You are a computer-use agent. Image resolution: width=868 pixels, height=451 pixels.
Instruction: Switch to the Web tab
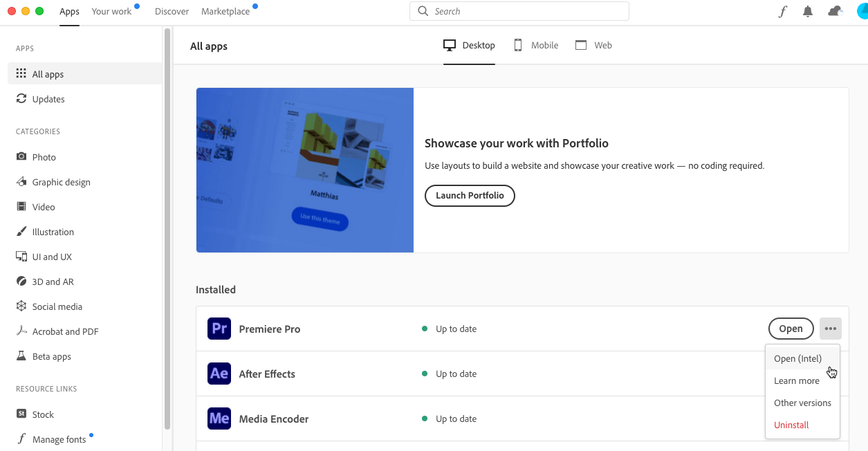594,45
